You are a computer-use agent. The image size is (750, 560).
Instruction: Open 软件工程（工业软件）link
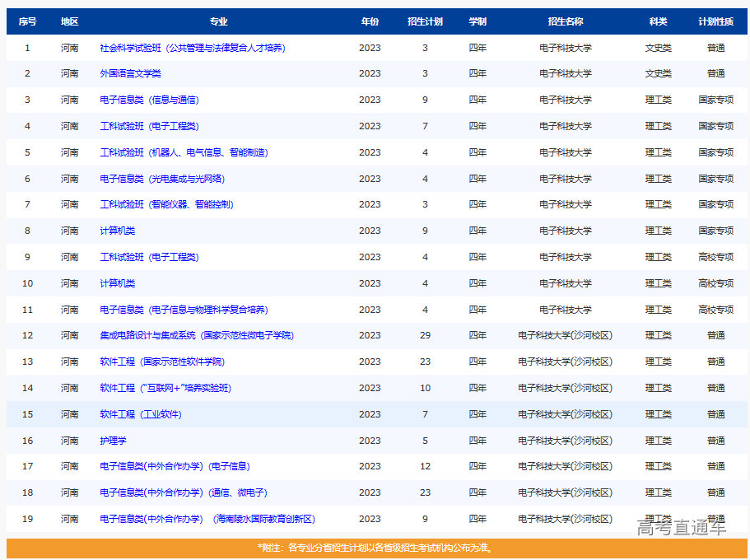pos(141,414)
